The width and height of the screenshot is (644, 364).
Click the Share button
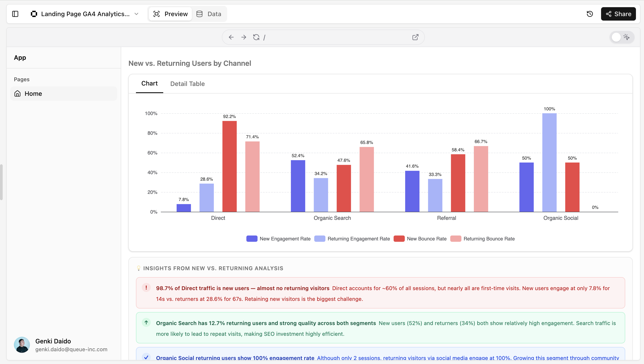[618, 14]
